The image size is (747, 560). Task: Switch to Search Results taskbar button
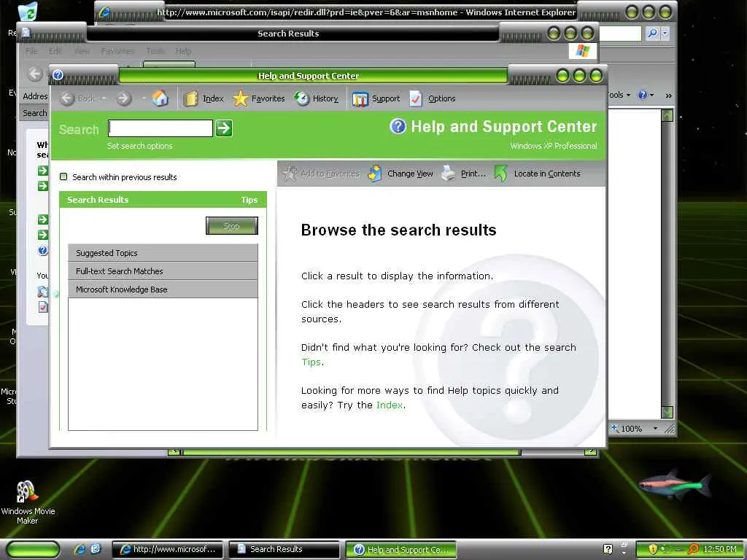click(x=284, y=549)
